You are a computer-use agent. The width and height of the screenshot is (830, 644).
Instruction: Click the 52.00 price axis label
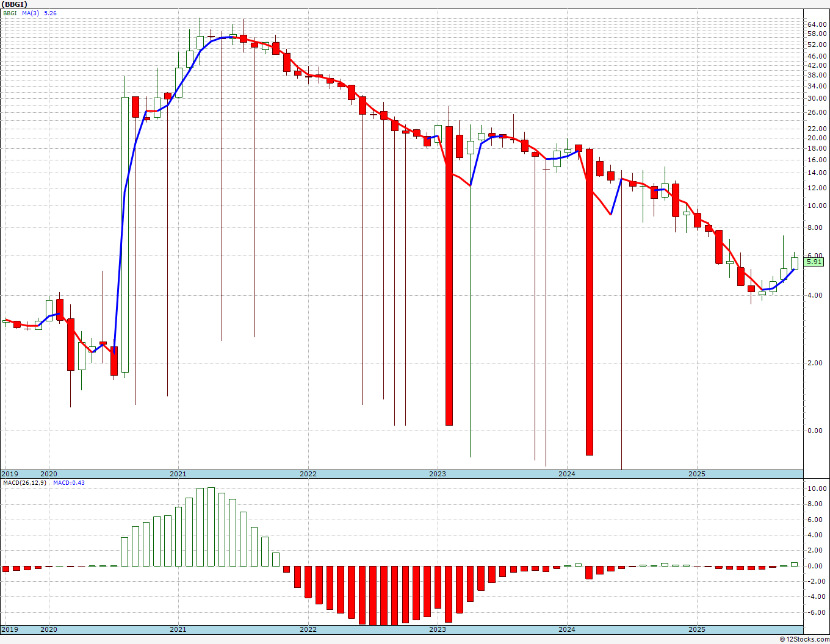[817, 45]
